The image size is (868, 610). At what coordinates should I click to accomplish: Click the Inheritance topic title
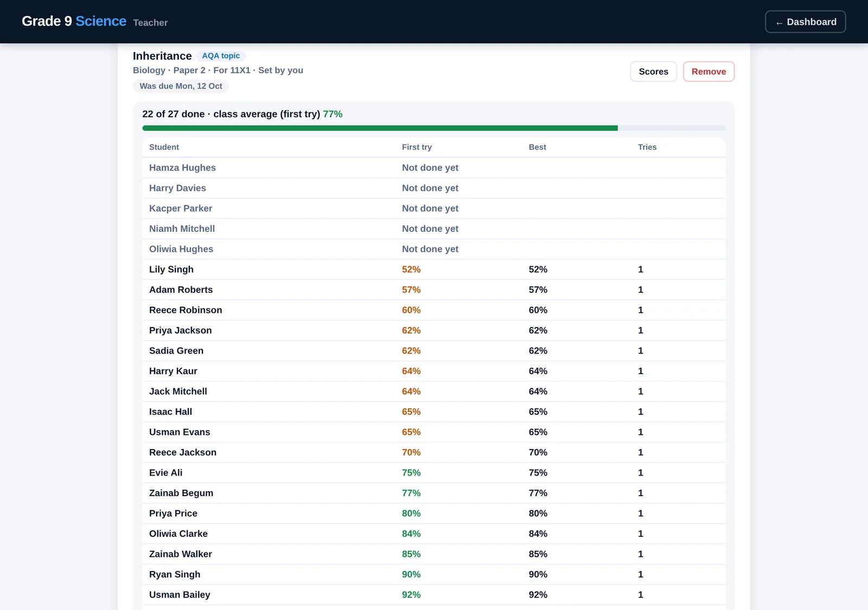coord(162,56)
